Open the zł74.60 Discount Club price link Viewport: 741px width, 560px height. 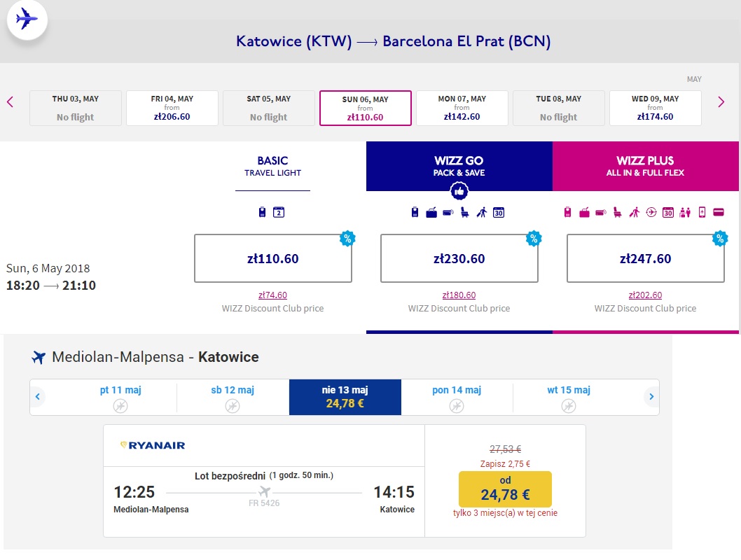point(272,295)
